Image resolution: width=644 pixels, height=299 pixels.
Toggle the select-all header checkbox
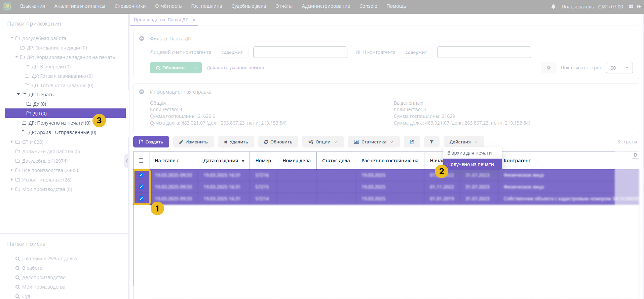pos(141,161)
